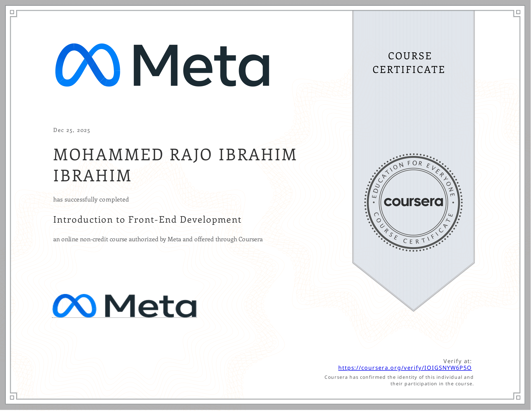532x411 pixels.
Task: Click the small Meta infinity icon at bottom
Action: [x=74, y=306]
